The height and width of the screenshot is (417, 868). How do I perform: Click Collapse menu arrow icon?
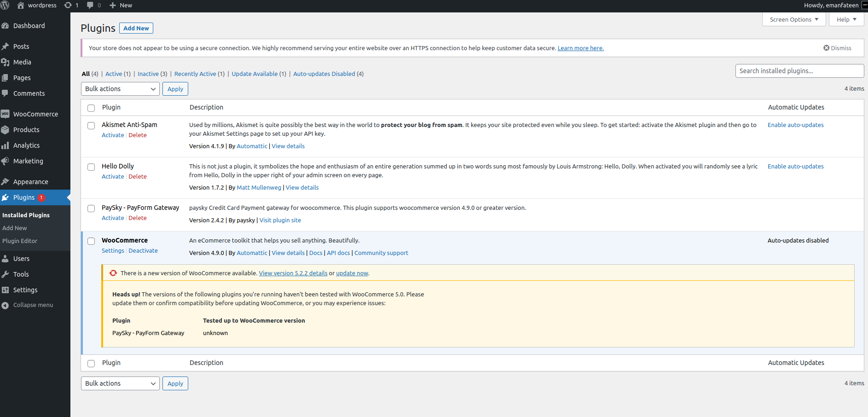pos(5,305)
